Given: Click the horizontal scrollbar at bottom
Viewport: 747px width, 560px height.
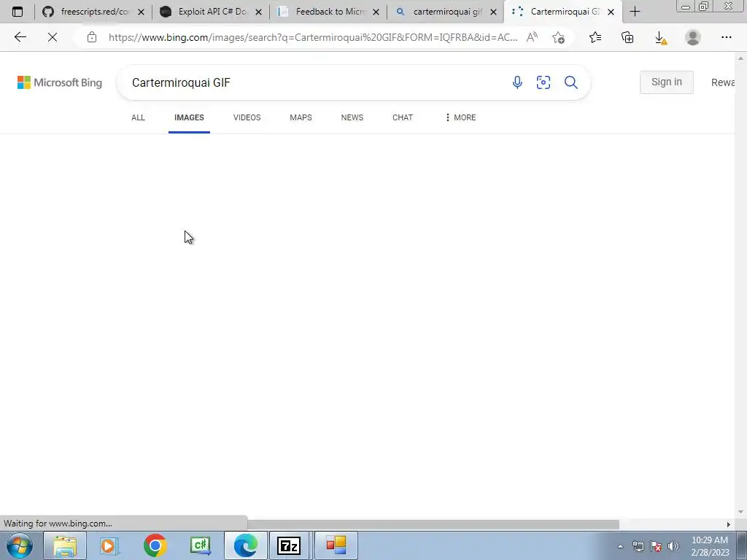Looking at the screenshot, I should coord(433,524).
